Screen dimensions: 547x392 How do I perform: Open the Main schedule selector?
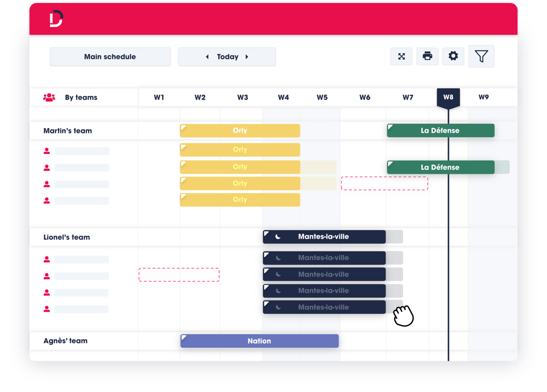(110, 57)
